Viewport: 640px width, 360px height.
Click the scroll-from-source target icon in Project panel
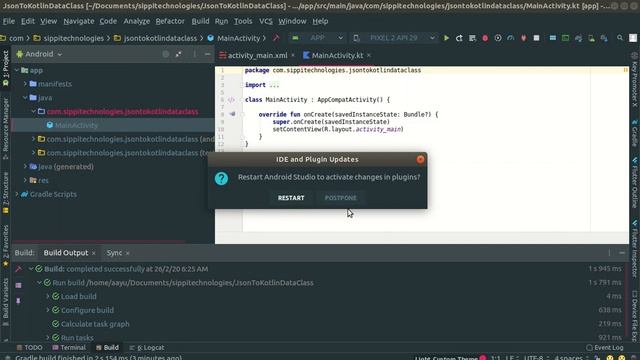coord(165,54)
